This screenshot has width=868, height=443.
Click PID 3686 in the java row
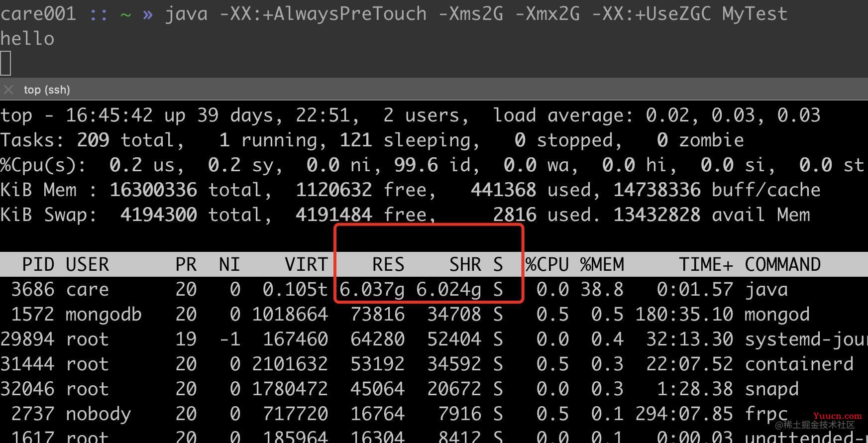point(33,289)
